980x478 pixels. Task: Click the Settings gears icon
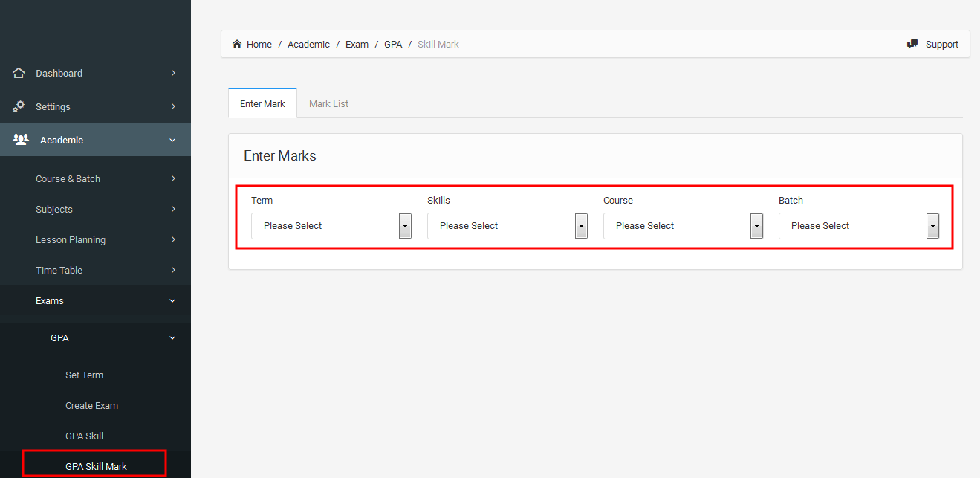point(19,106)
